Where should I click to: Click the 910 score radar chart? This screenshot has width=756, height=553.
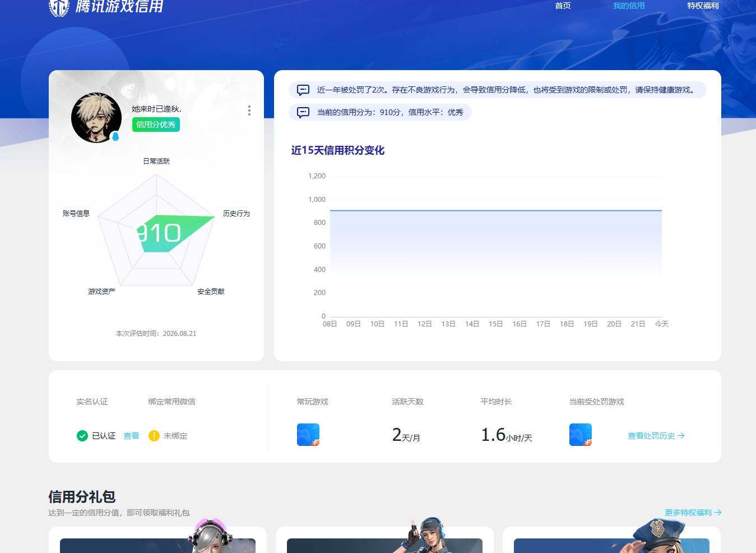click(x=157, y=231)
